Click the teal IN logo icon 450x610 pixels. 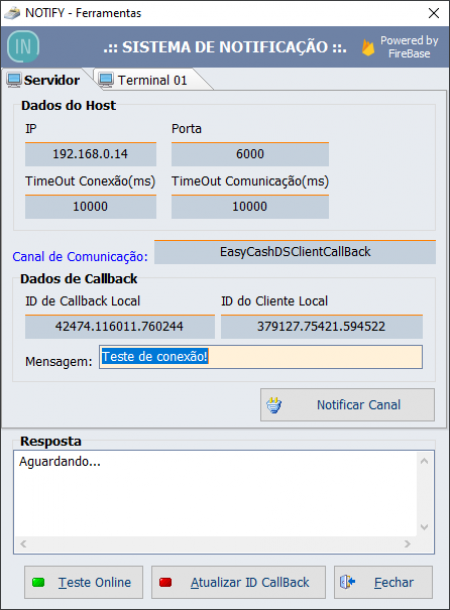(23, 47)
